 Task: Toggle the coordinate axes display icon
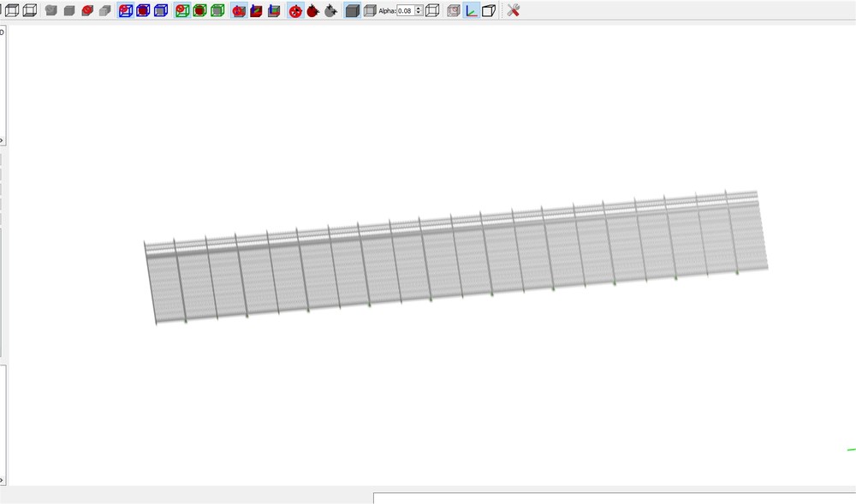[471, 10]
